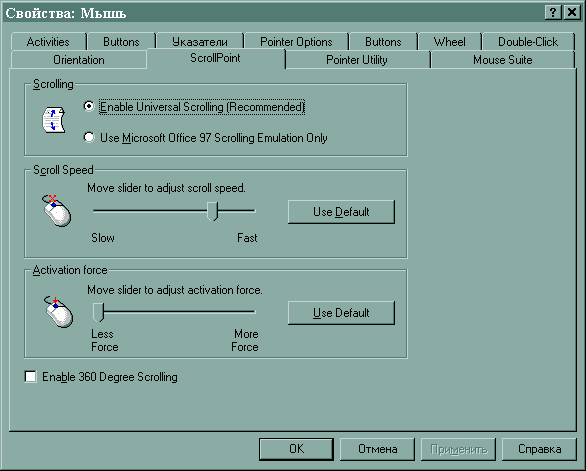Image resolution: width=586 pixels, height=471 pixels.
Task: Switch to the Orientation tab
Action: coord(79,60)
